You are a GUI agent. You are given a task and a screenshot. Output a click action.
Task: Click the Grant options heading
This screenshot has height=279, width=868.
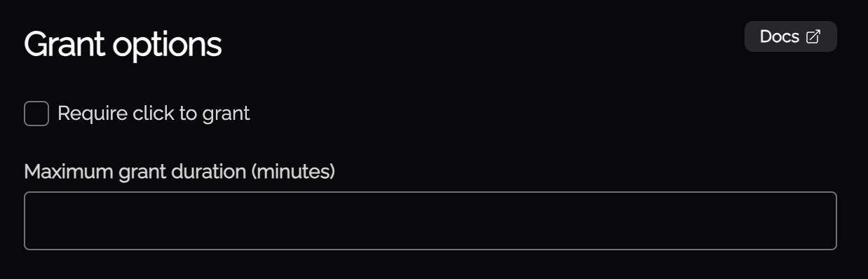click(x=123, y=45)
